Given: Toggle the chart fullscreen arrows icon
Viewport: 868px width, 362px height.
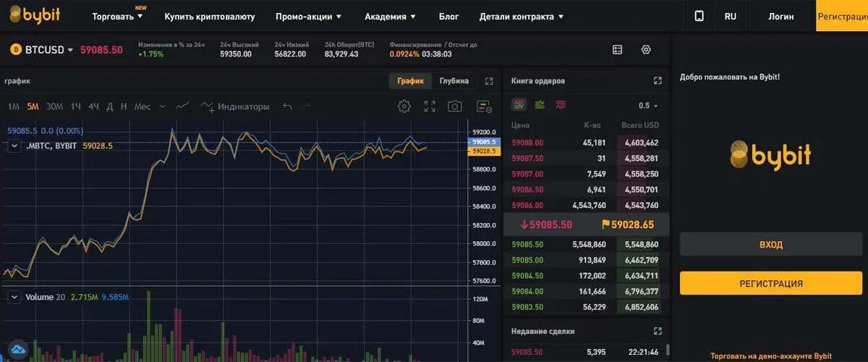Looking at the screenshot, I should (430, 106).
